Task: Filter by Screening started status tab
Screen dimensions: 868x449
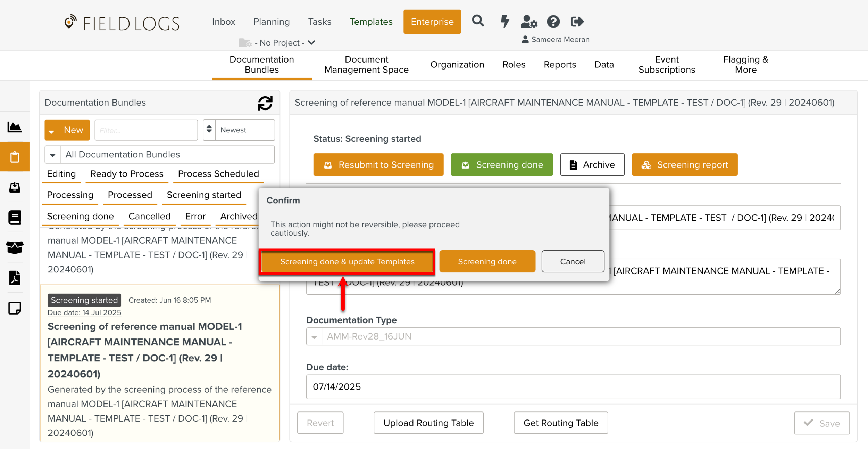Action: [x=204, y=195]
